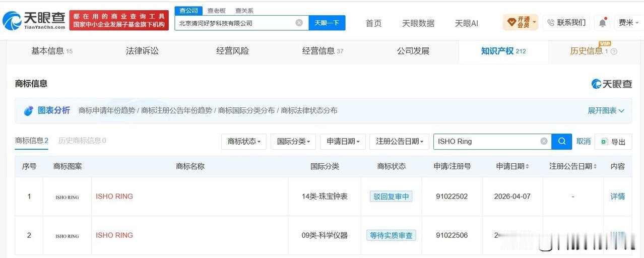Clear the company search box text
Viewport: 644px width, 258px height.
(299, 23)
